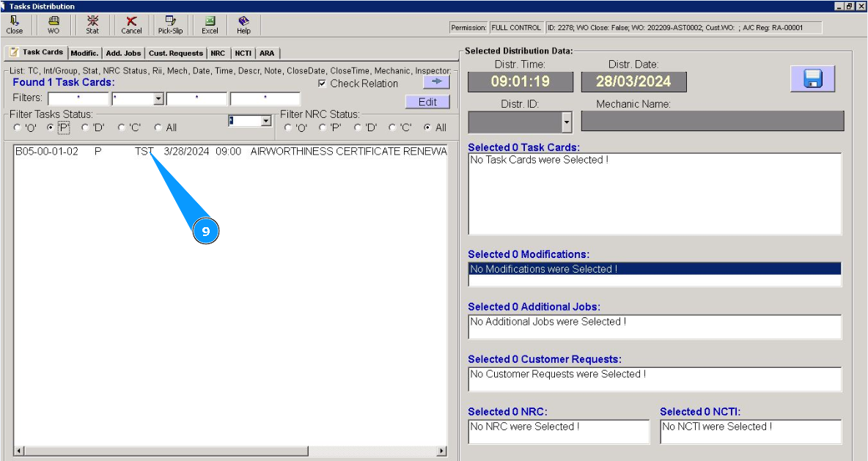Click mechanic code TST in task row
The width and height of the screenshot is (868, 461).
pos(144,152)
